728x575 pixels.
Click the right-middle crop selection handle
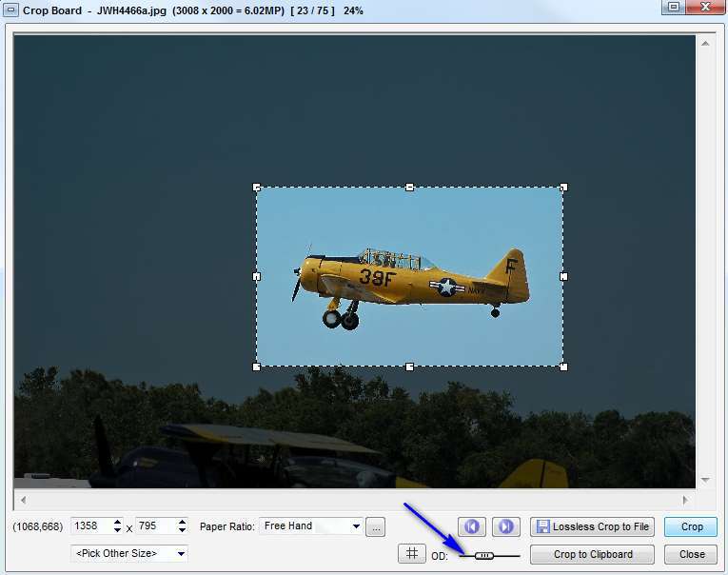point(563,277)
